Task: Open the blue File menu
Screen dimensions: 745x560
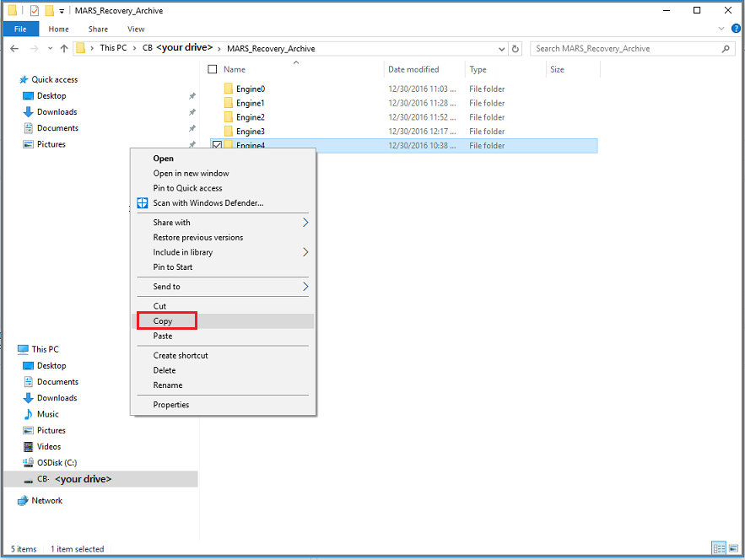Action: (x=20, y=28)
